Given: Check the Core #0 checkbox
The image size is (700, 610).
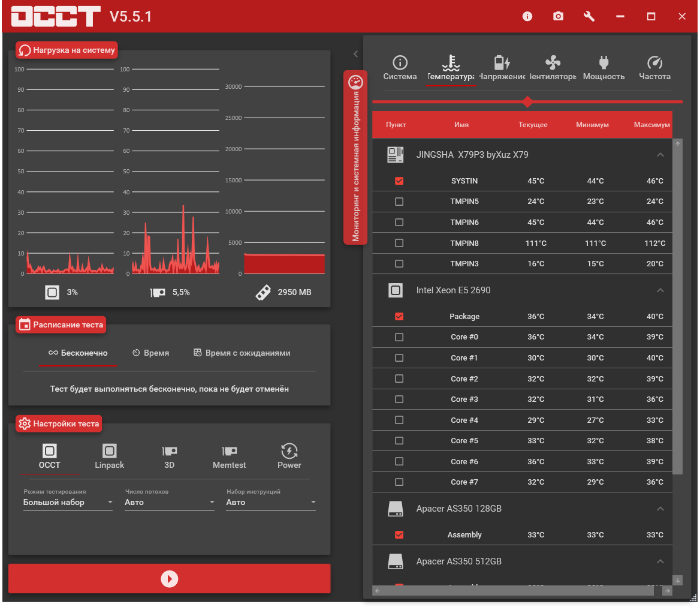Looking at the screenshot, I should (x=399, y=337).
